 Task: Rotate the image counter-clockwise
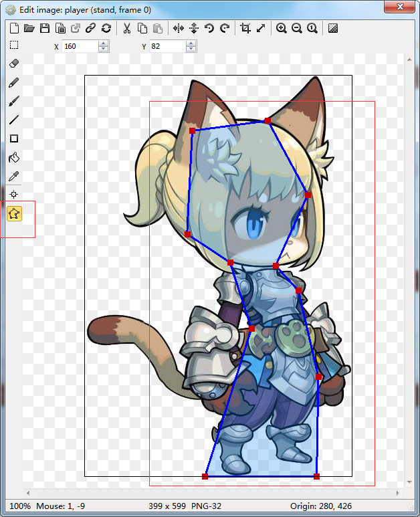[209, 28]
